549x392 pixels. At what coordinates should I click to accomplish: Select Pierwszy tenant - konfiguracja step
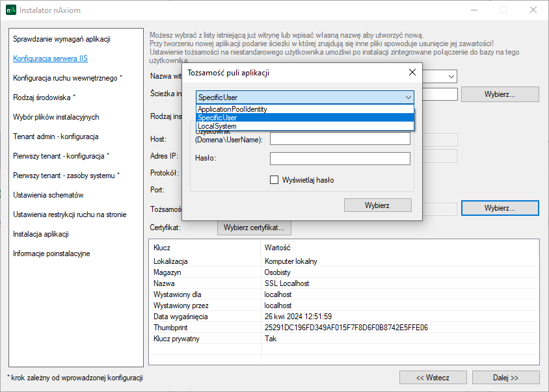click(61, 156)
